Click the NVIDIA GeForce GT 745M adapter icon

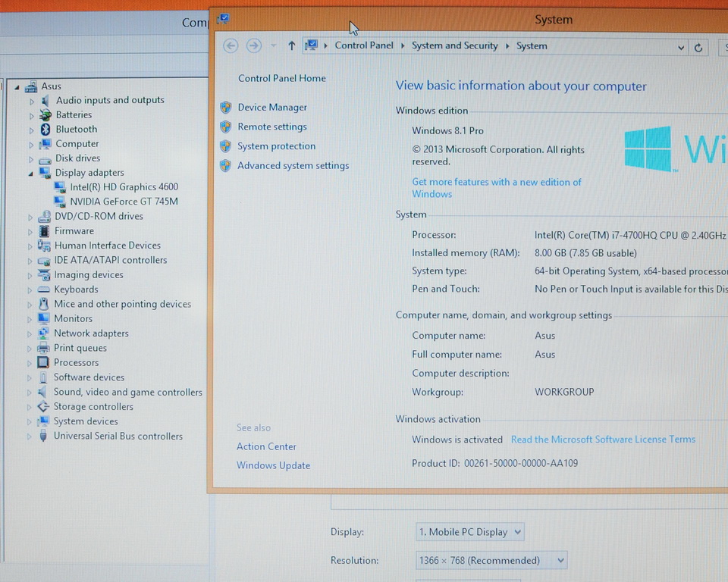point(59,202)
